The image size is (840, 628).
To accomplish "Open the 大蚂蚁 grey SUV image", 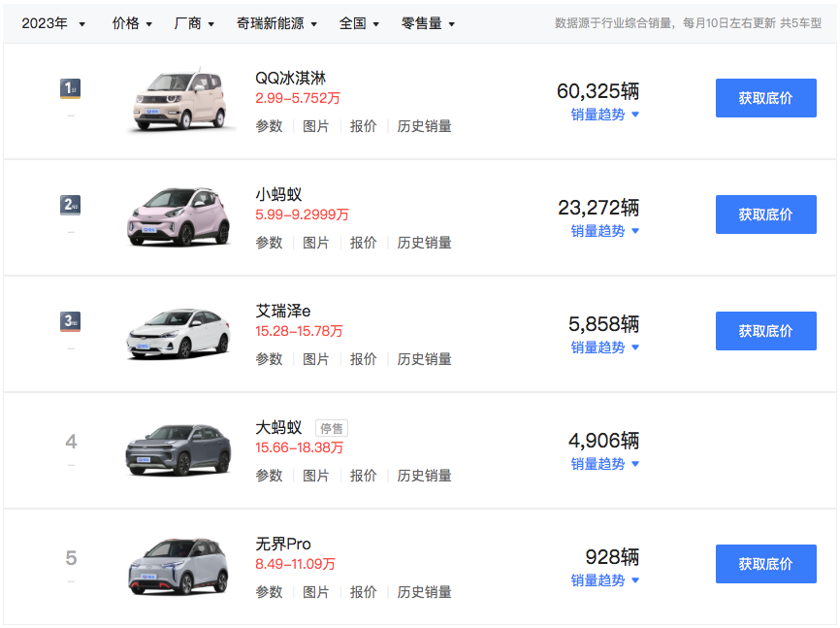I will (x=179, y=450).
